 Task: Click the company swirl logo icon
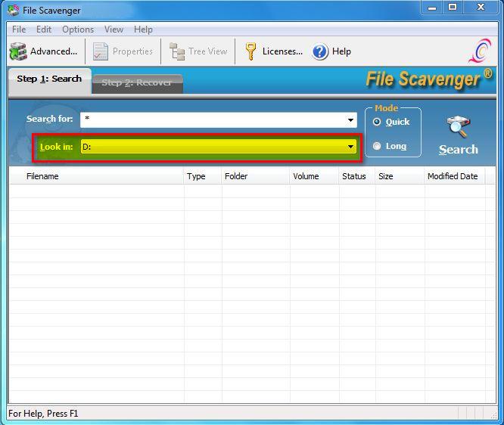[480, 51]
